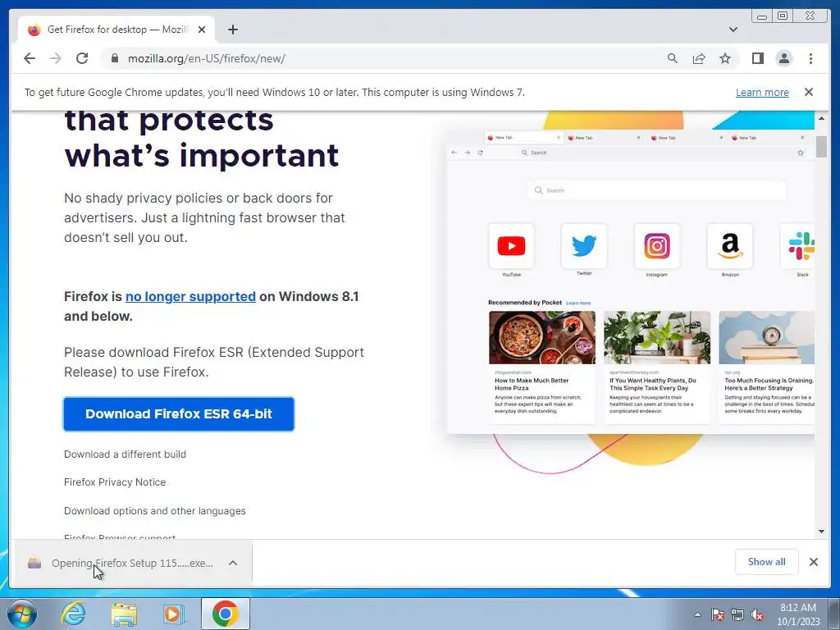Image resolution: width=840 pixels, height=630 pixels.
Task: Click the Amazon tile in the preview
Action: [x=729, y=246]
